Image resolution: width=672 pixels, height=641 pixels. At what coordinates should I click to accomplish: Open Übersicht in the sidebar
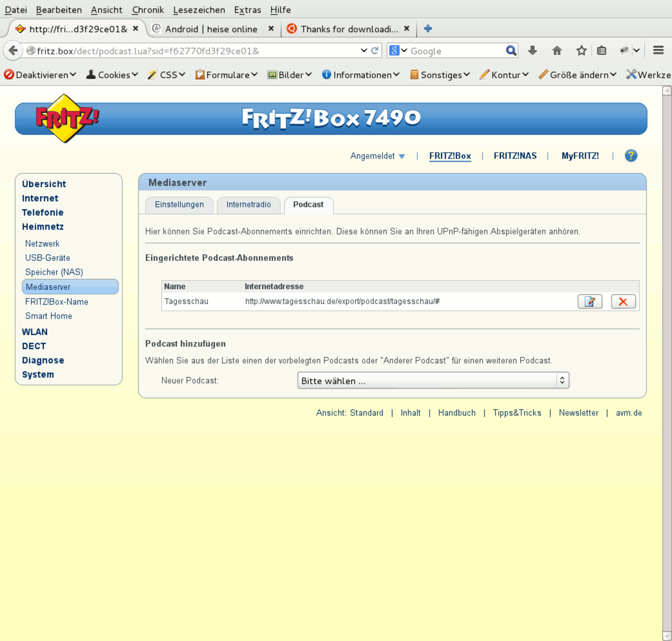tap(44, 184)
